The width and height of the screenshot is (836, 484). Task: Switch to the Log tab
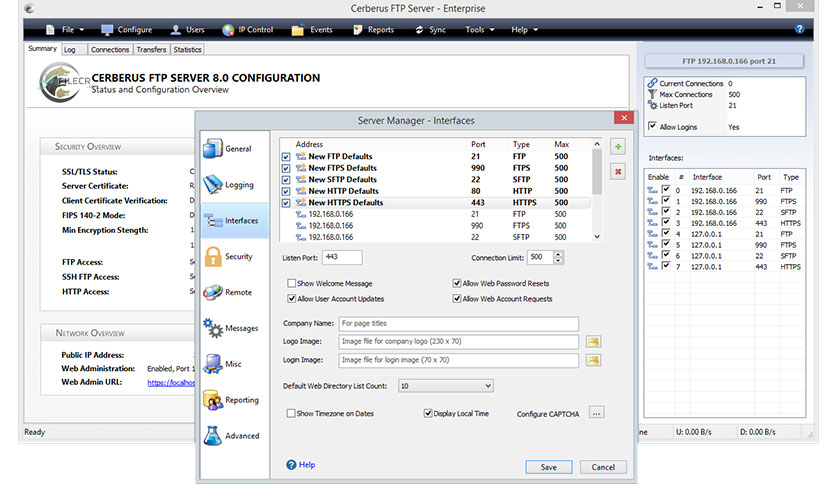click(x=74, y=50)
